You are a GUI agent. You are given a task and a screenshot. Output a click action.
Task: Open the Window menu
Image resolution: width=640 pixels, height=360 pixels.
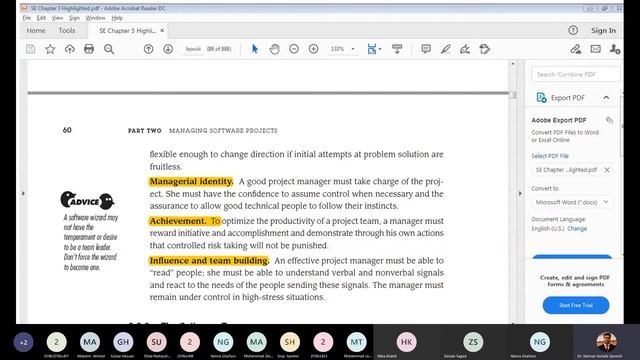tap(96, 18)
